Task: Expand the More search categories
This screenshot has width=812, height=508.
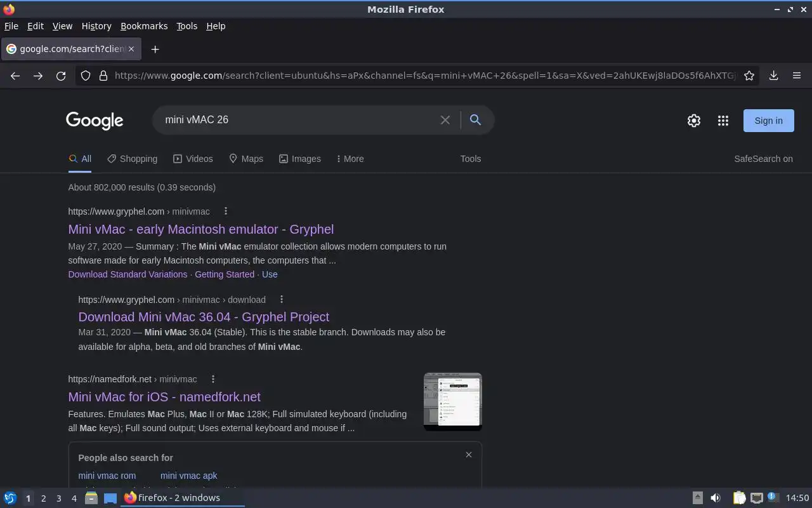Action: (x=350, y=159)
